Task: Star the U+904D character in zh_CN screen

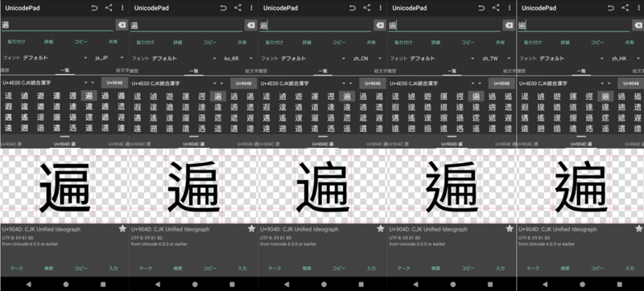Action: (x=380, y=229)
